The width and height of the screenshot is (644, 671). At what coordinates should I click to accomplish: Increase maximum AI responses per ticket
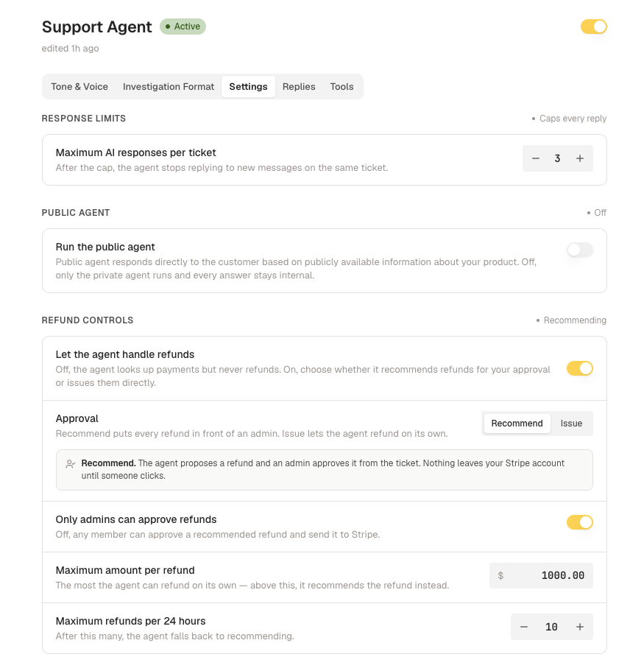pos(579,158)
